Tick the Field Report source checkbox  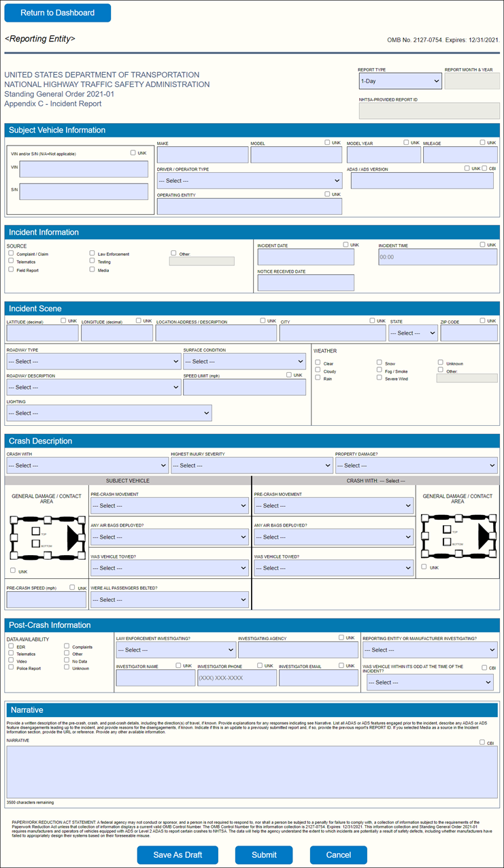click(x=11, y=269)
